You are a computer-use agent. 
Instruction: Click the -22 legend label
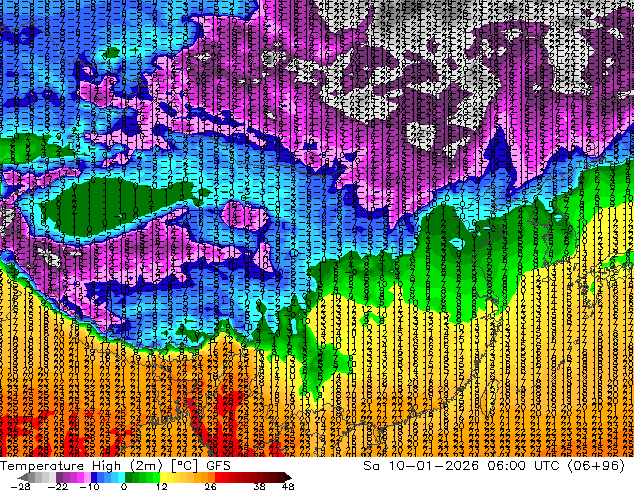[58, 486]
